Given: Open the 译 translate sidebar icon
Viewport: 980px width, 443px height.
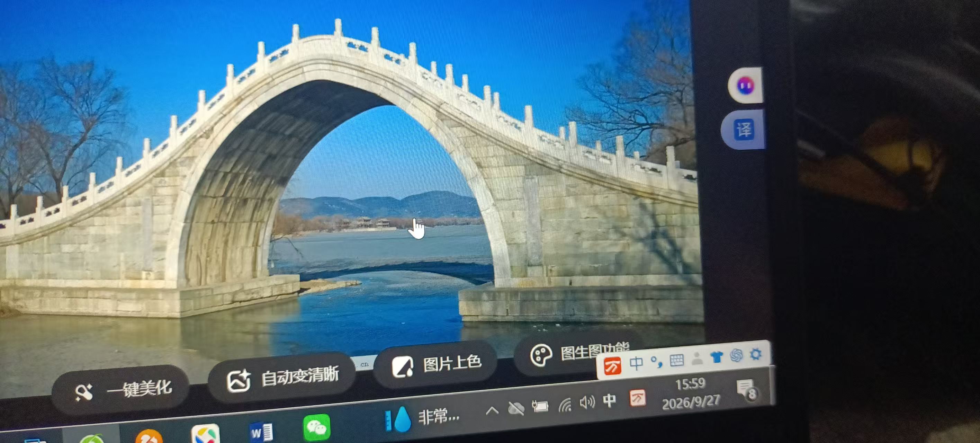Looking at the screenshot, I should 743,130.
